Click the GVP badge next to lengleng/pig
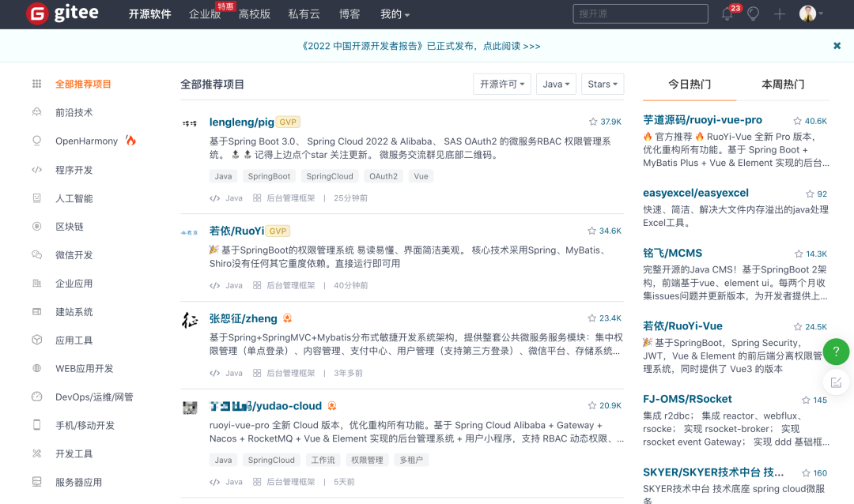This screenshot has width=854, height=504. click(288, 122)
